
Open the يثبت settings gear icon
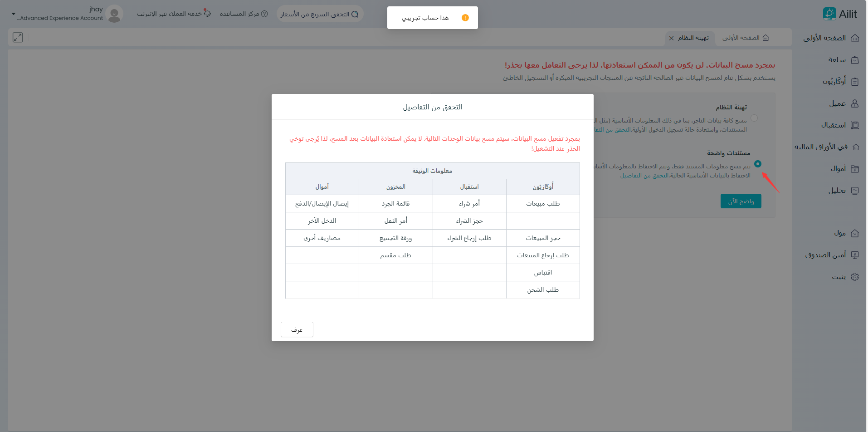coord(855,277)
